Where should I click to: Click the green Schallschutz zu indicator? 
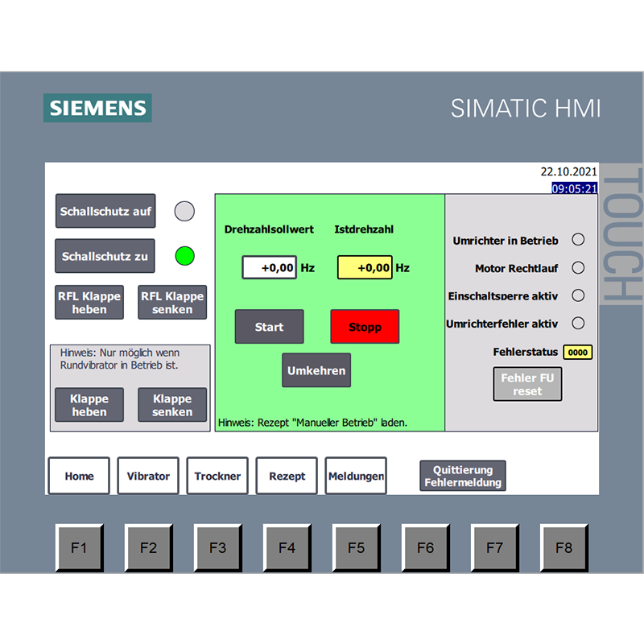click(x=185, y=257)
